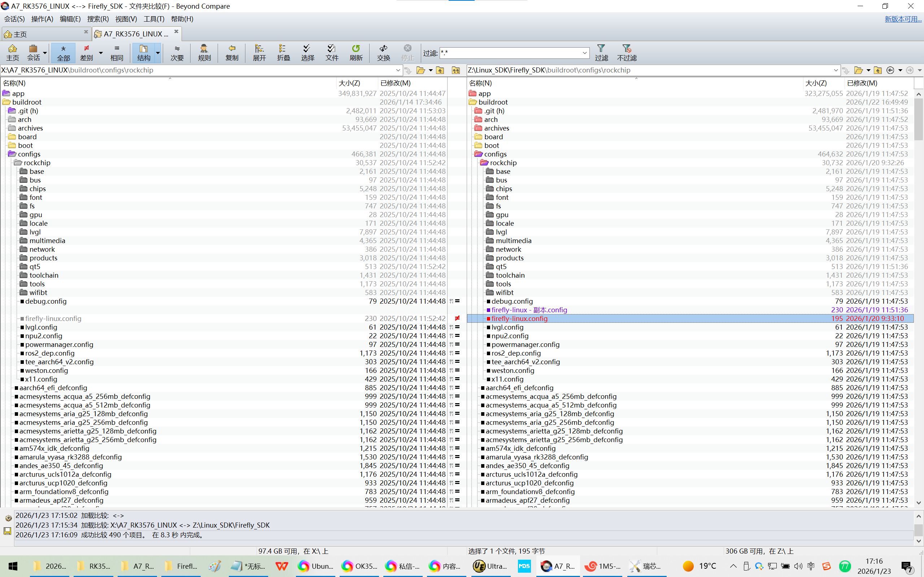924x577 pixels.
Task: Open the Rules (规则) toolbar icon
Action: [204, 52]
